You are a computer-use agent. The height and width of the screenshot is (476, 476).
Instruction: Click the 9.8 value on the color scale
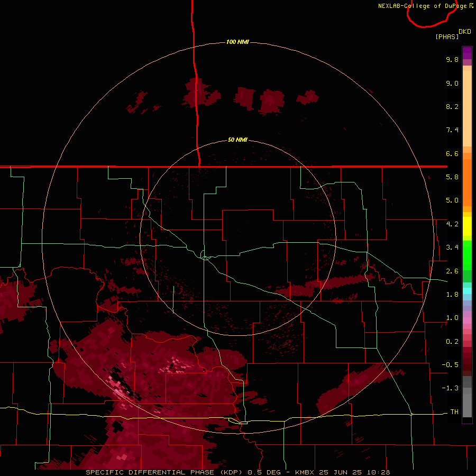click(x=452, y=59)
